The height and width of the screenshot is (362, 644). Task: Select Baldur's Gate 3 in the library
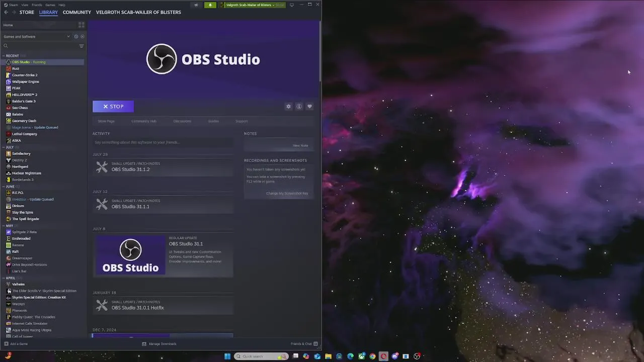[x=24, y=101]
